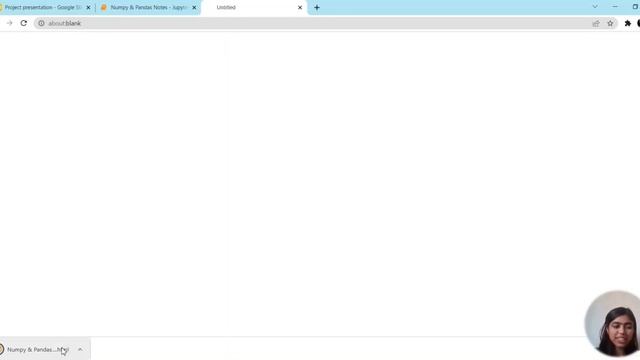
Task: Switch to Project presentation Google Slides tab
Action: [x=43, y=7]
